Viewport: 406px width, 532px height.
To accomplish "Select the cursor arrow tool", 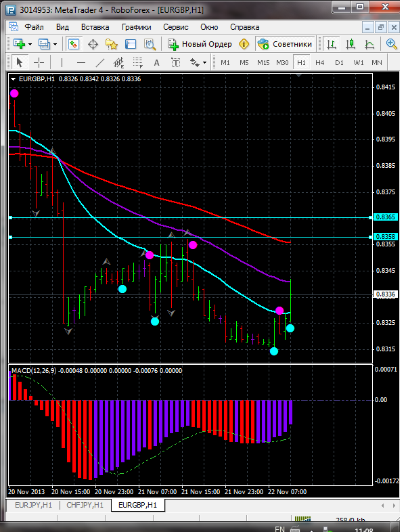I will pos(20,62).
